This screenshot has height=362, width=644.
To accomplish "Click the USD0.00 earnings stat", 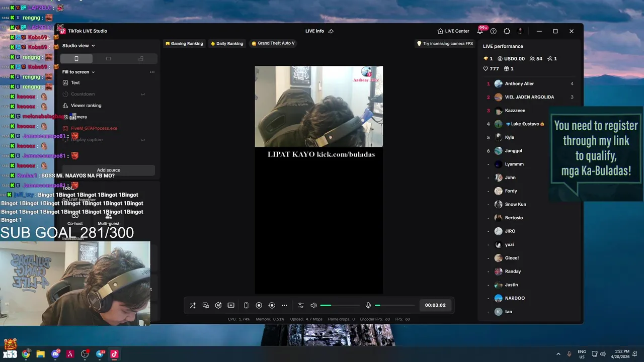I will [x=511, y=59].
